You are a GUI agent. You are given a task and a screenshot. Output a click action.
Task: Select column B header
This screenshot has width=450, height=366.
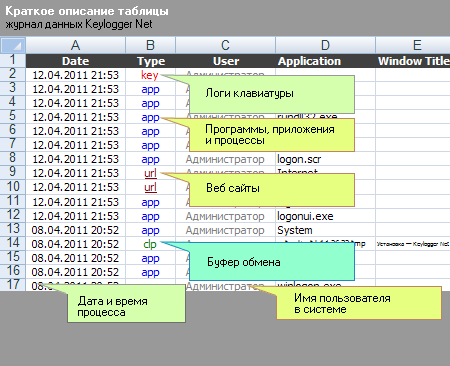click(150, 45)
